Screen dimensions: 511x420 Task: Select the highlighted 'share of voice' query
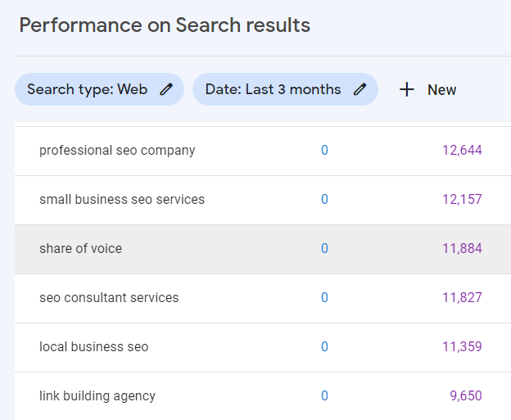(x=80, y=248)
